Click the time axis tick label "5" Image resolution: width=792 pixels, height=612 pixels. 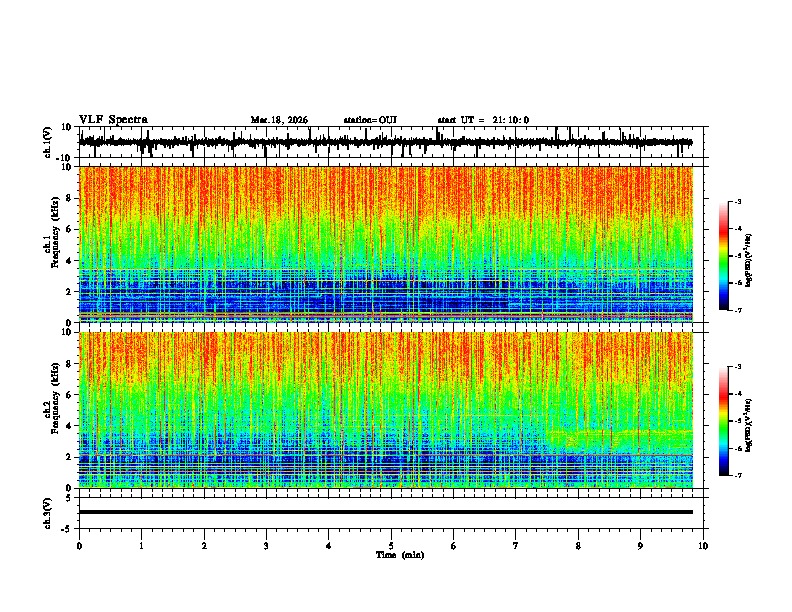click(391, 546)
